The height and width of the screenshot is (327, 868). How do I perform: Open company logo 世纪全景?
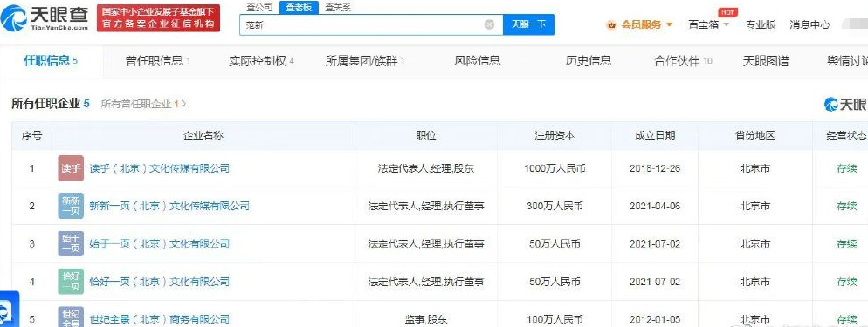click(x=71, y=317)
